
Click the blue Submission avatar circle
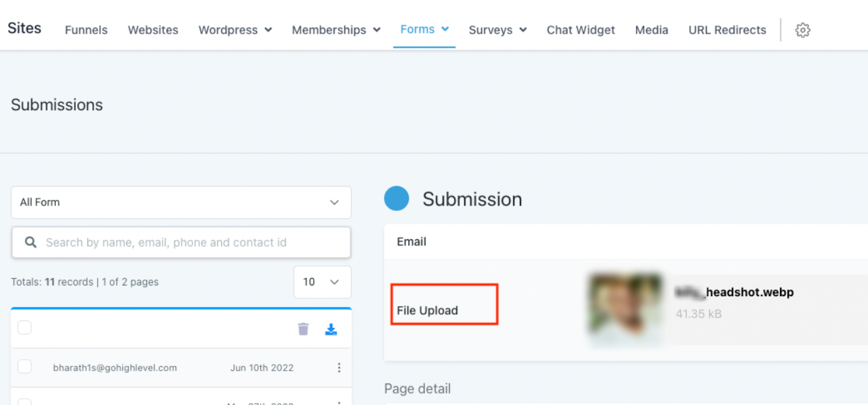397,199
